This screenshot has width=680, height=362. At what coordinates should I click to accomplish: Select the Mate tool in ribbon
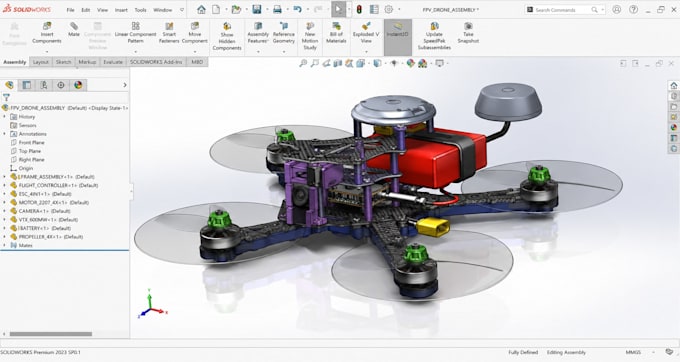pyautogui.click(x=74, y=29)
